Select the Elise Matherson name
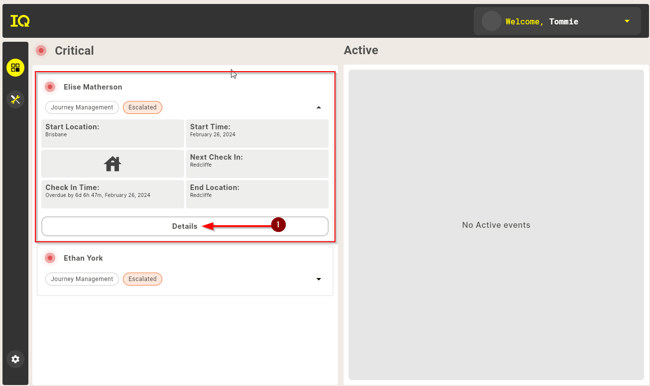This screenshot has height=386, width=650. [x=93, y=87]
